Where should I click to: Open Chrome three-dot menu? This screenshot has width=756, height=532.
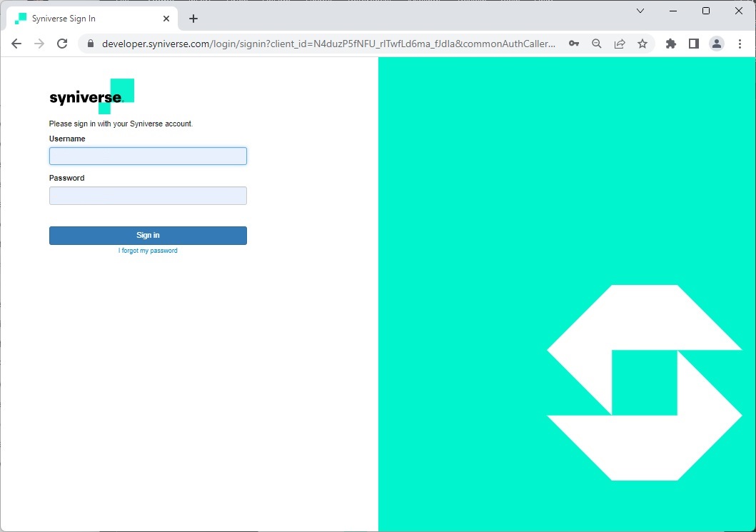point(740,44)
